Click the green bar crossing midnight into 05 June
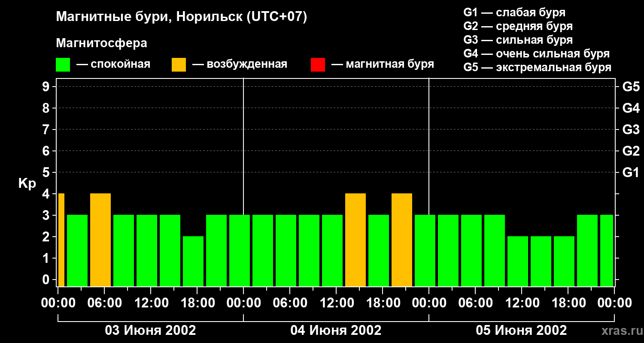 point(425,250)
